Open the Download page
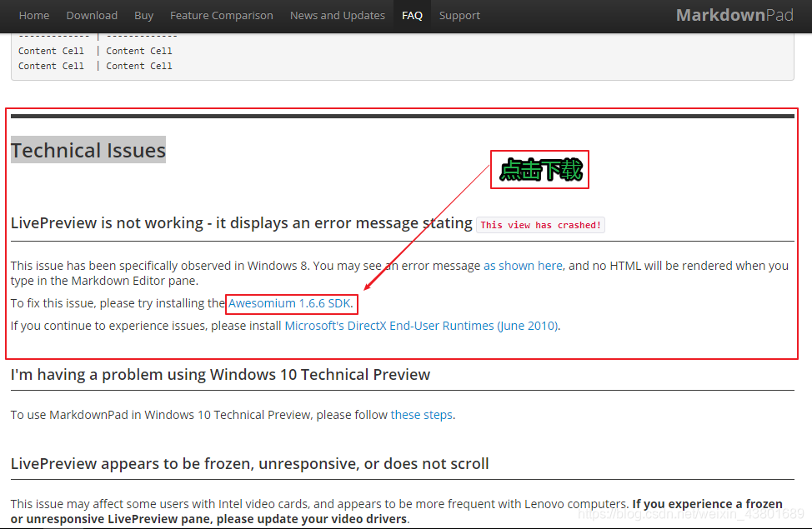812x529 pixels. (x=92, y=15)
